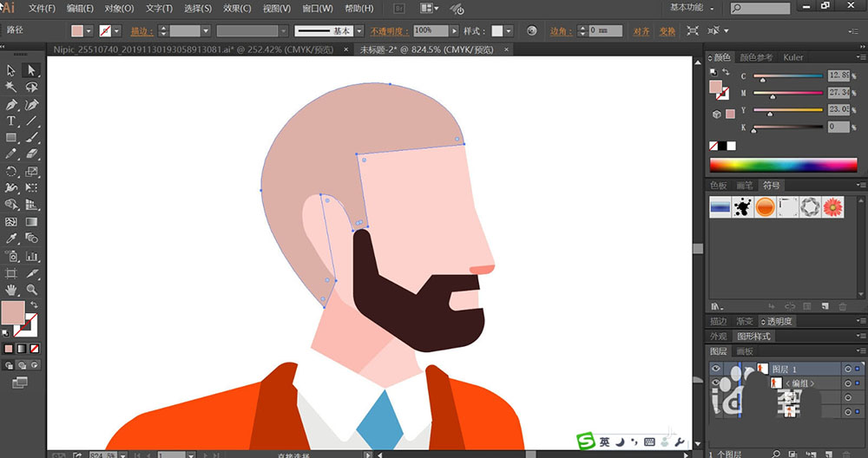Click target circle of 编组 row

[847, 383]
